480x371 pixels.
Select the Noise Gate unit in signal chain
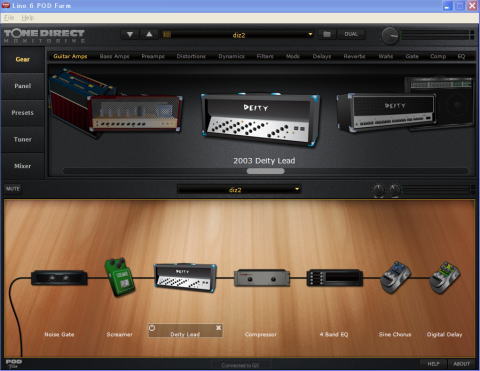[x=59, y=278]
